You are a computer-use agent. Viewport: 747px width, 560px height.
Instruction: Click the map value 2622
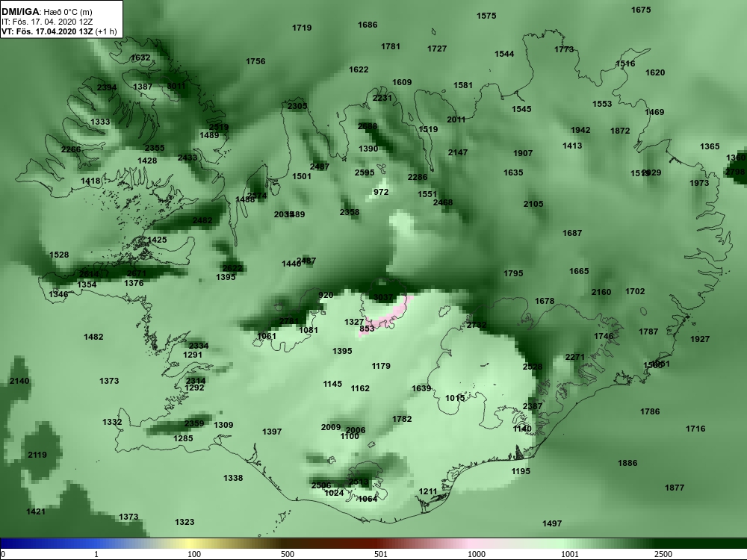pos(232,268)
